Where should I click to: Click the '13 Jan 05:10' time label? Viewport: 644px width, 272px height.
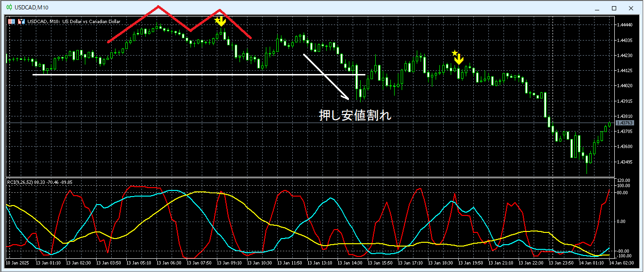click(138, 263)
